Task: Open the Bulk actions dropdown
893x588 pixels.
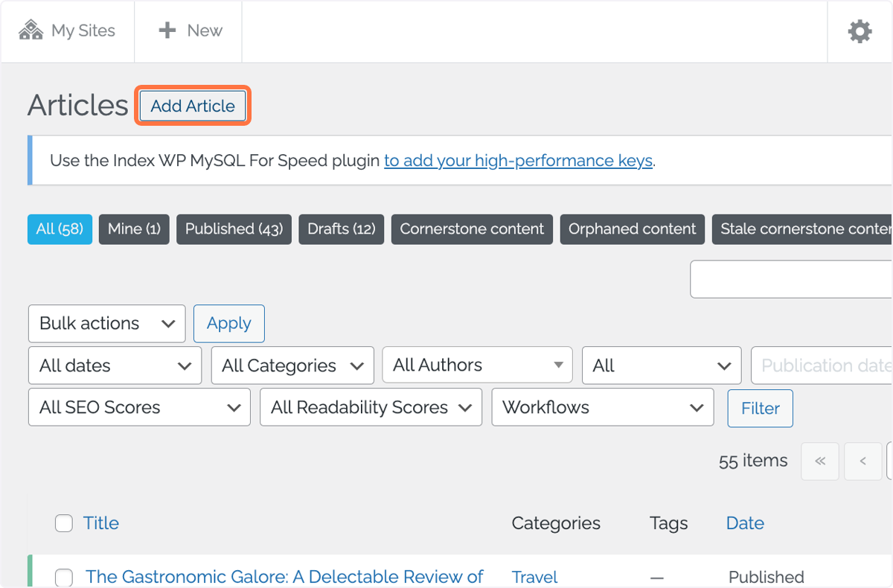Action: 107,323
